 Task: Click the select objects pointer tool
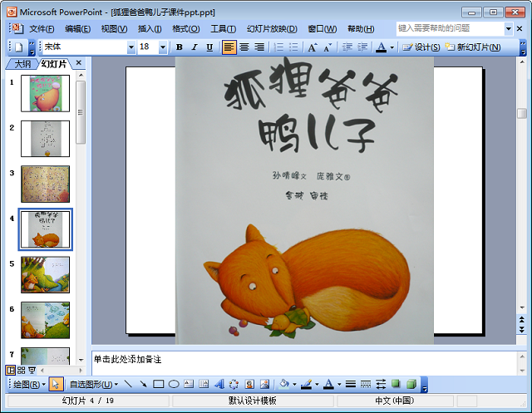coord(56,384)
